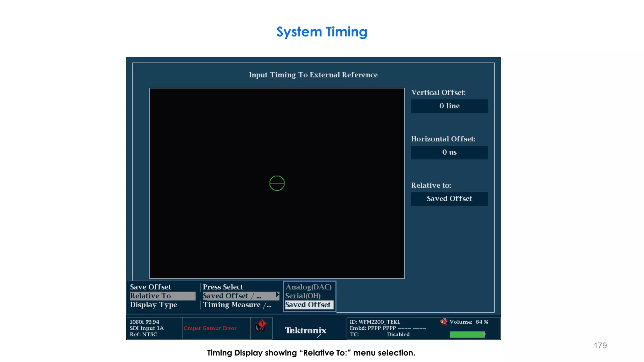The width and height of the screenshot is (644, 362).
Task: Click the red alarm status icon
Action: [261, 326]
